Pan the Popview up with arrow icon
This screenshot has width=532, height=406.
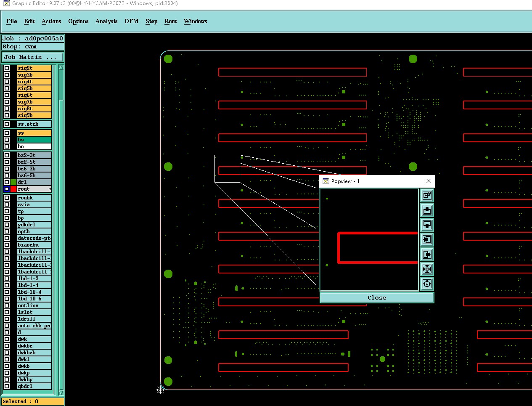pyautogui.click(x=427, y=210)
